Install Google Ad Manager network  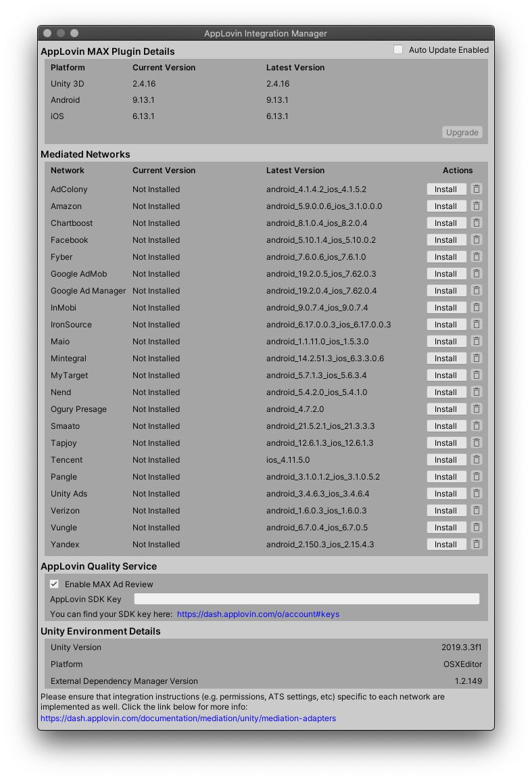point(446,290)
